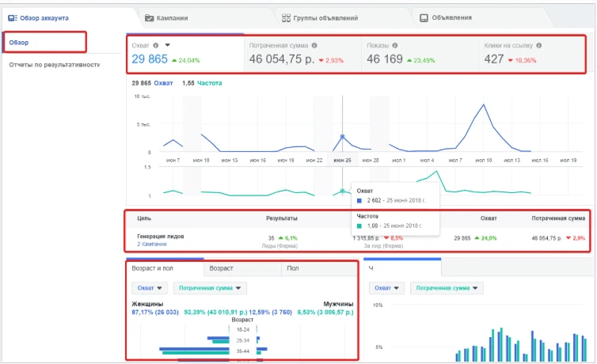
Task: Click the Охват column header in the table
Action: pyautogui.click(x=489, y=218)
